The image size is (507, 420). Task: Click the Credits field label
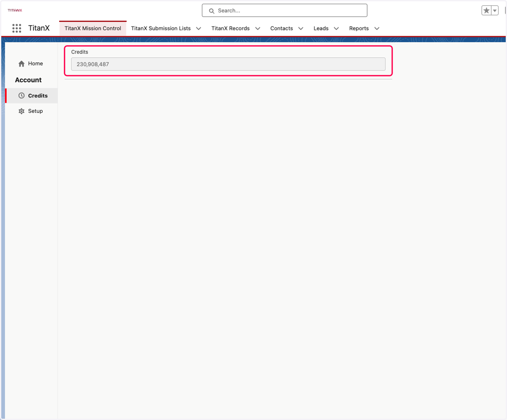point(79,52)
